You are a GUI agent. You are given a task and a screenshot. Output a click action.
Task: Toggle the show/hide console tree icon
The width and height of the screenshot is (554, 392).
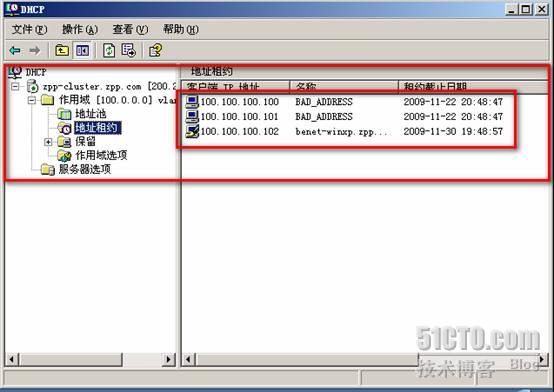tap(82, 50)
